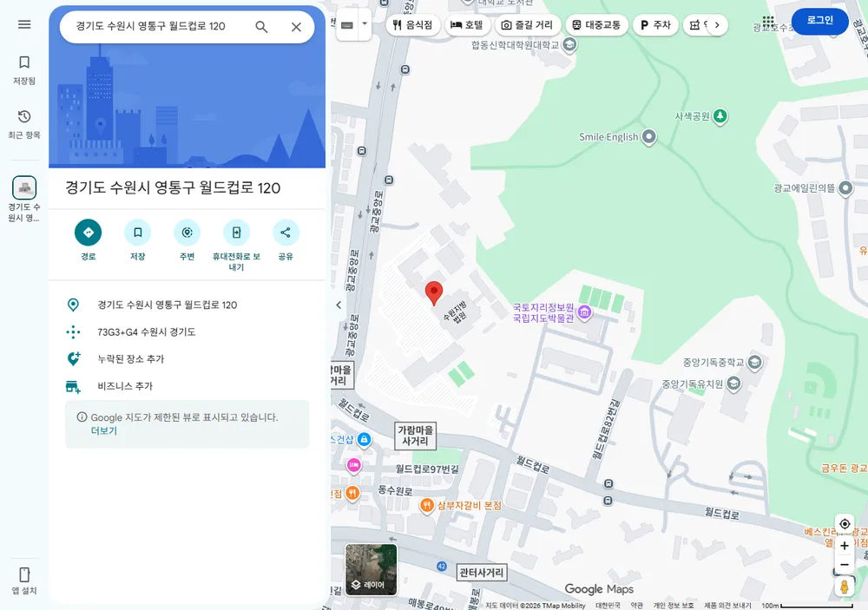Screen dimensions: 868x610
Task: Click the pink lodging marker near 월드컵로97번길
Action: [354, 465]
